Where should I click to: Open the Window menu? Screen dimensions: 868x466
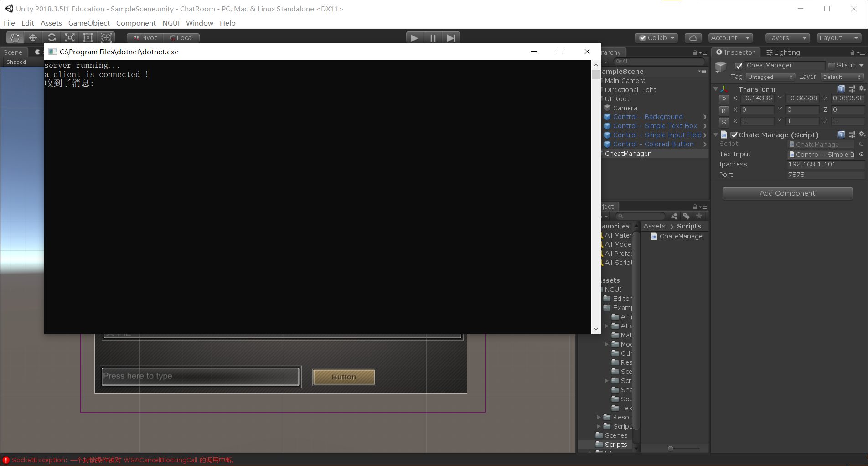pyautogui.click(x=199, y=23)
